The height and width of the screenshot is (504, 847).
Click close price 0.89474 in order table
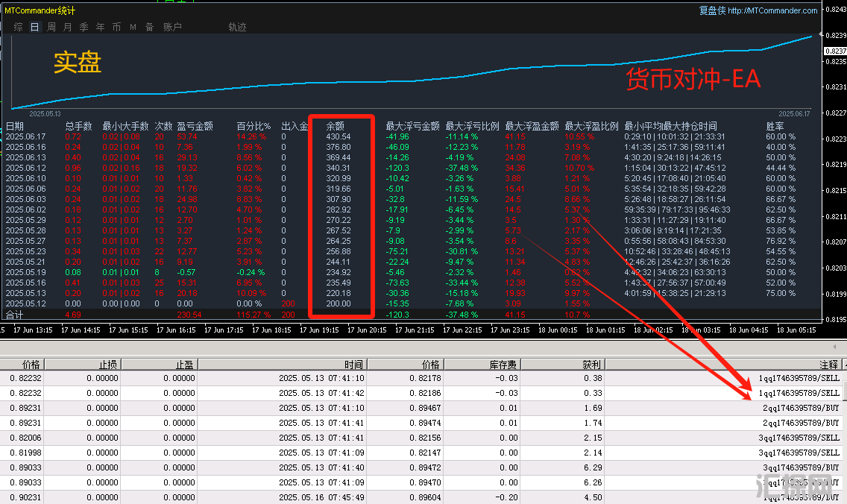pyautogui.click(x=424, y=423)
